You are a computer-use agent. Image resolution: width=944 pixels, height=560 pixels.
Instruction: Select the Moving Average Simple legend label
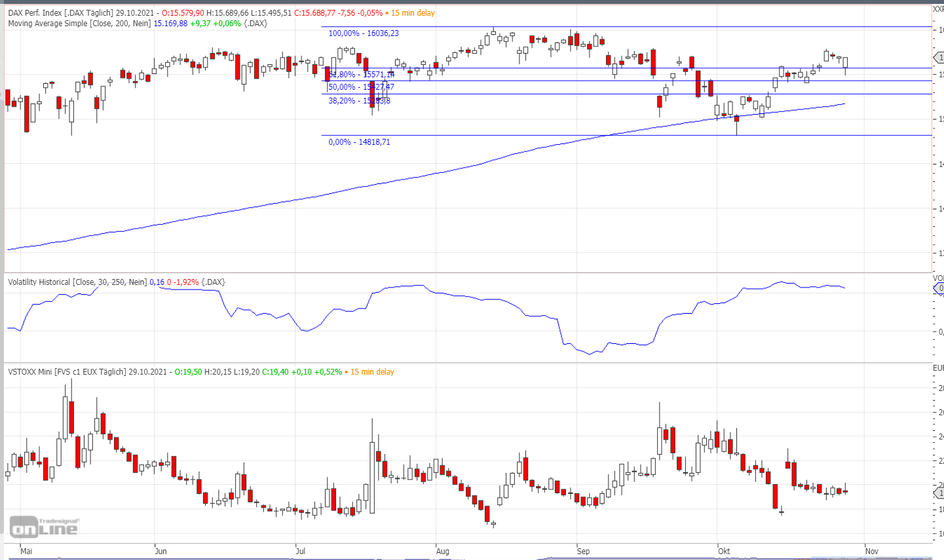[x=79, y=24]
